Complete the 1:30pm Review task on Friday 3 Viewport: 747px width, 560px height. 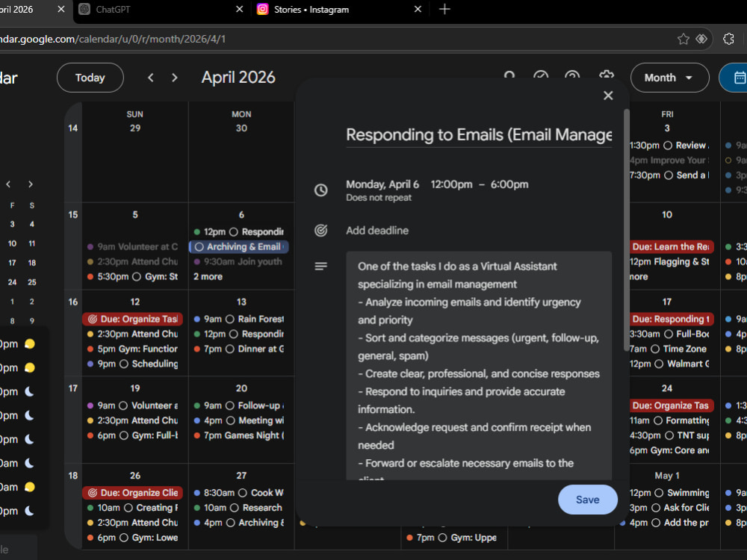coord(668,146)
